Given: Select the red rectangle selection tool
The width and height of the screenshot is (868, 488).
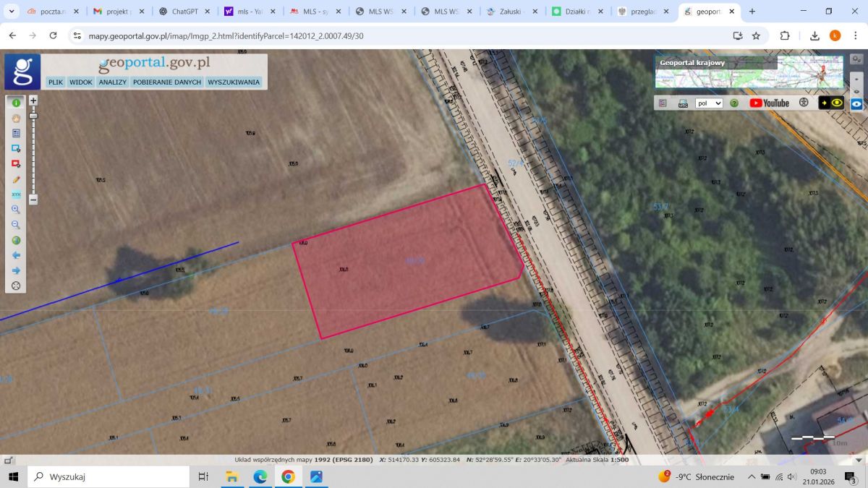Looking at the screenshot, I should [x=16, y=164].
